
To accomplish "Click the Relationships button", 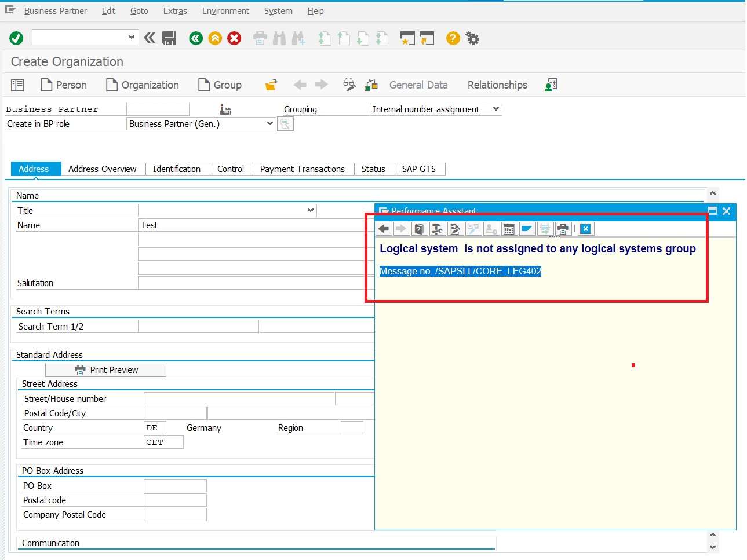I will click(x=497, y=85).
